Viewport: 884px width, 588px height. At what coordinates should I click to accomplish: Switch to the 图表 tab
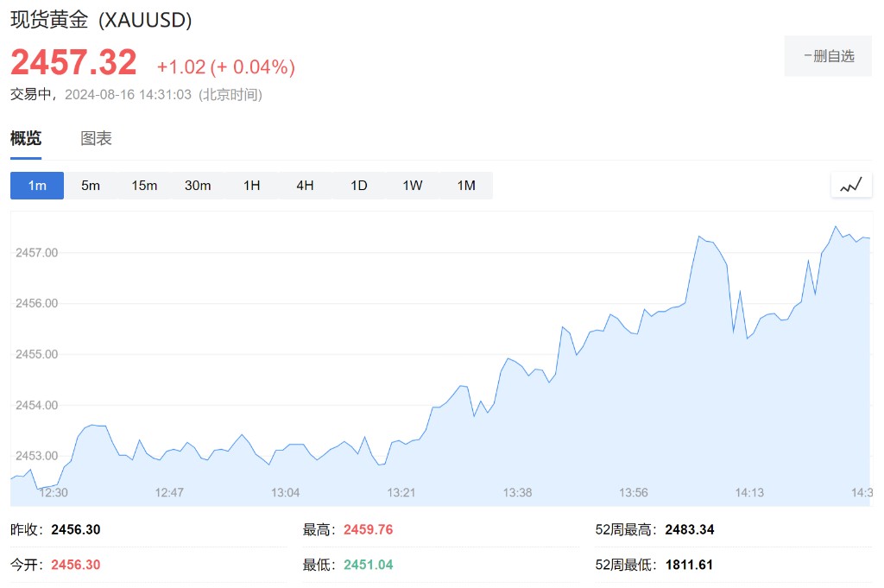[x=96, y=138]
